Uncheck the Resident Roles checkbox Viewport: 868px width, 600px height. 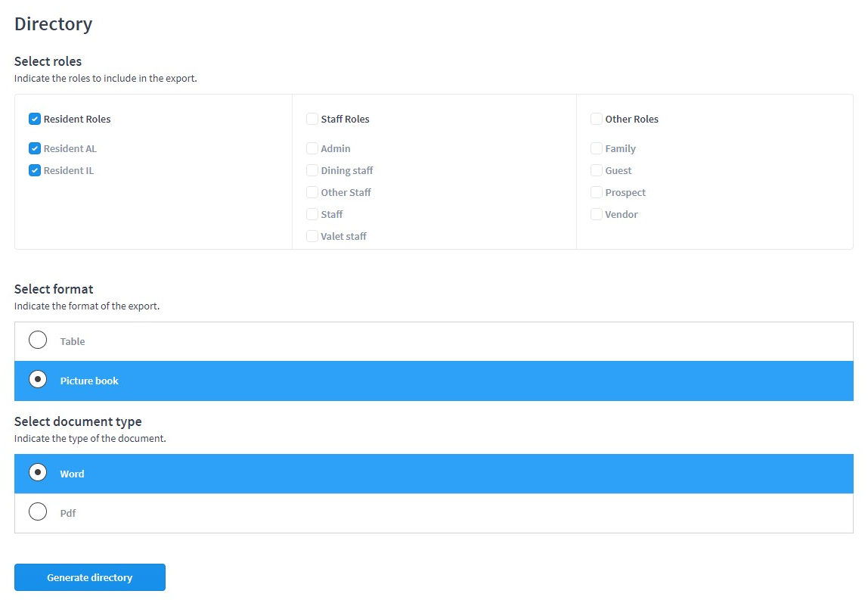[34, 119]
